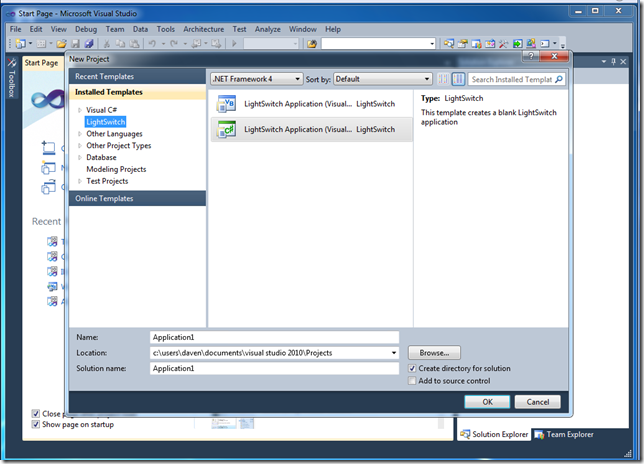Select the Installed Templates section
Image resolution: width=644 pixels, height=464 pixels.
(137, 92)
